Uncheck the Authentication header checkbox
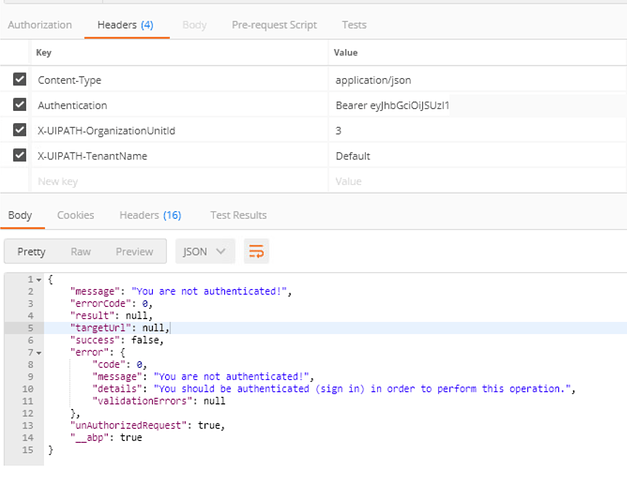Image resolution: width=627 pixels, height=500 pixels. pyautogui.click(x=20, y=105)
